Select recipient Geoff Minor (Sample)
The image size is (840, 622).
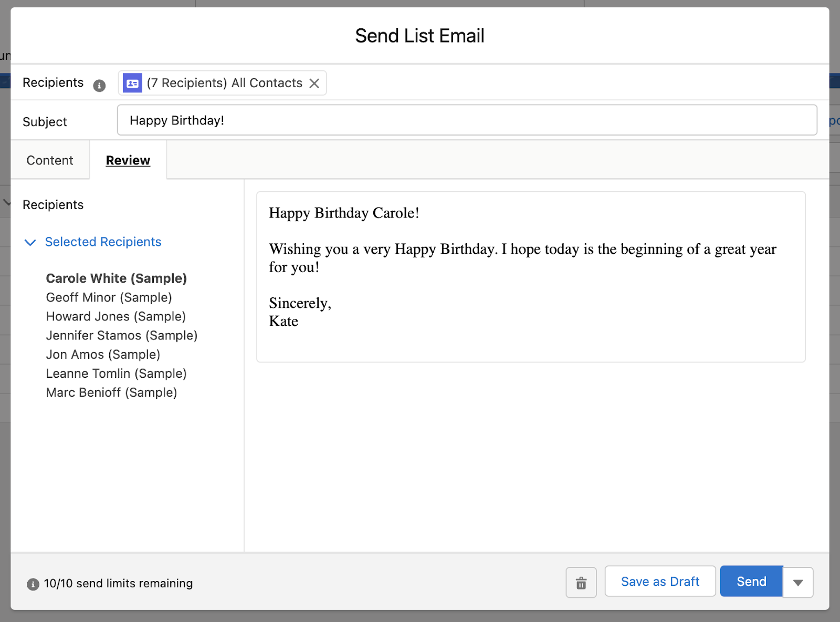coord(109,297)
